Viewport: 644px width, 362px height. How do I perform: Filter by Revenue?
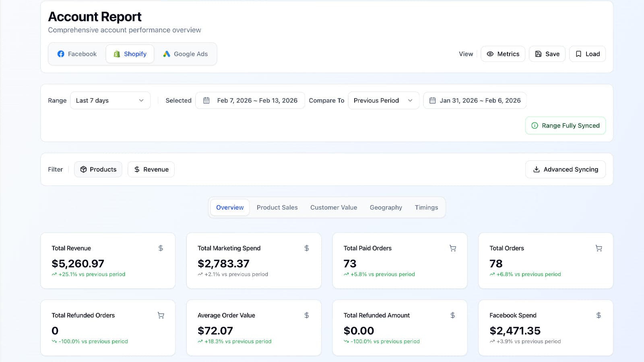click(x=151, y=169)
